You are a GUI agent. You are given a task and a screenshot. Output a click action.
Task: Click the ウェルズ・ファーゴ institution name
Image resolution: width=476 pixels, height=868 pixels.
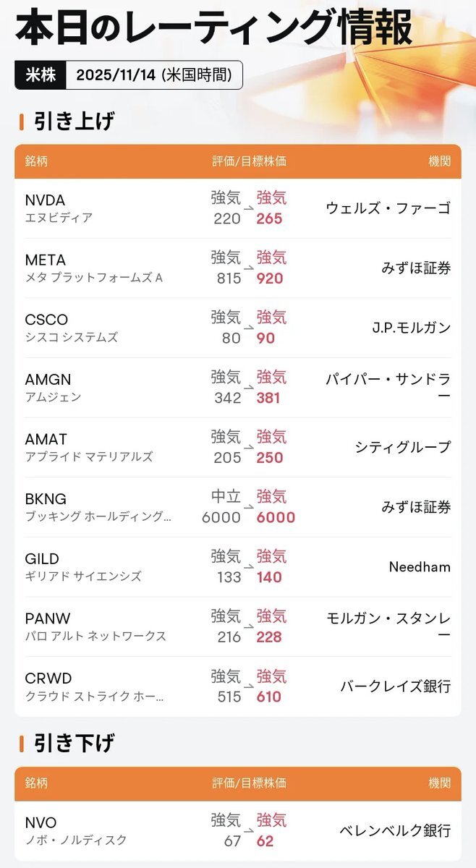[388, 208]
